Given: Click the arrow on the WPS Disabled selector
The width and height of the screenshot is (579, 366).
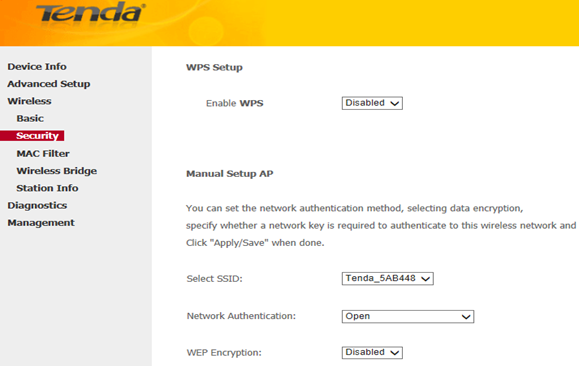Looking at the screenshot, I should coord(395,103).
